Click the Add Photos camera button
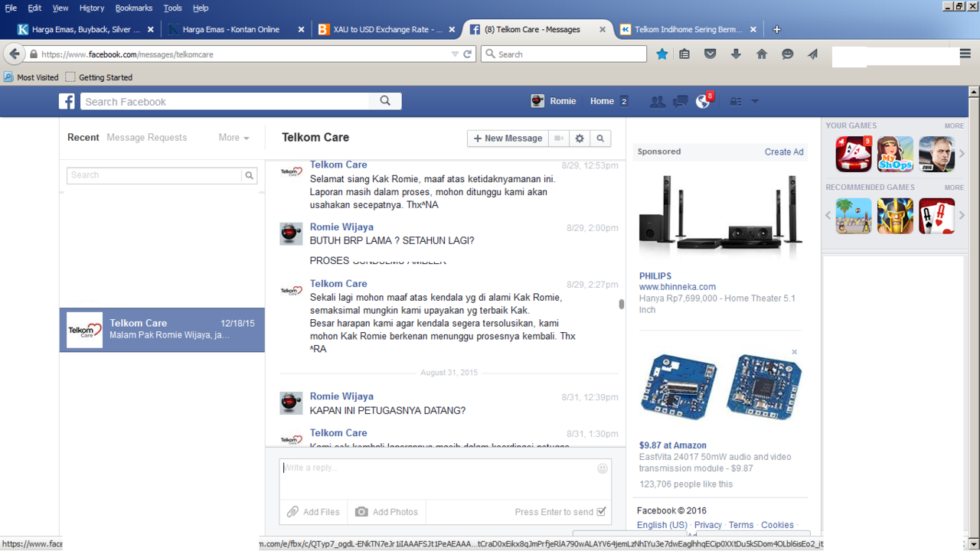Viewport: 980px width, 551px height. coord(387,512)
